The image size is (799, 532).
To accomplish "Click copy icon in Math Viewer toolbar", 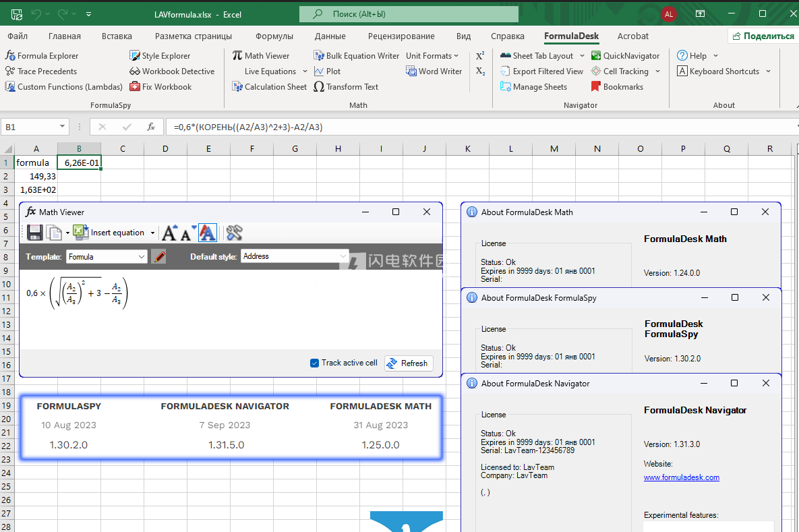I will point(53,233).
